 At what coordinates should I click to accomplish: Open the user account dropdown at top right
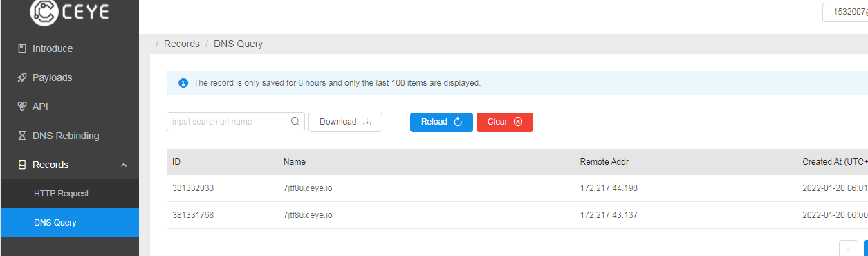pos(845,12)
